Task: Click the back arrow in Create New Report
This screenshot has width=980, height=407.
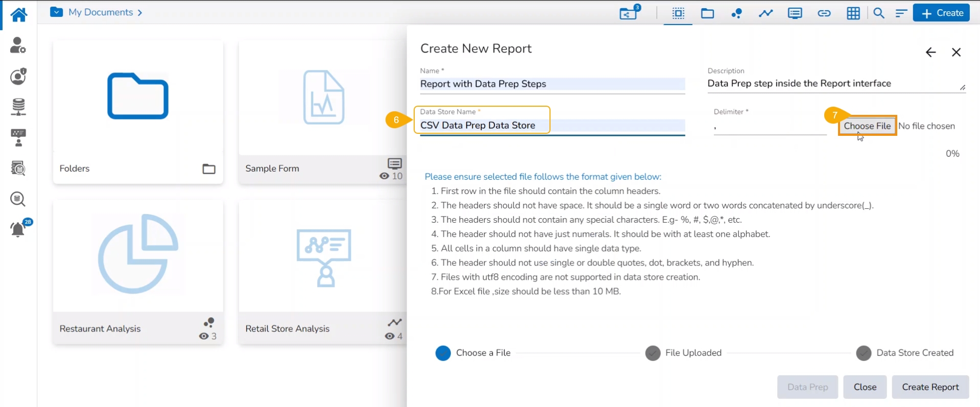Action: click(x=930, y=52)
